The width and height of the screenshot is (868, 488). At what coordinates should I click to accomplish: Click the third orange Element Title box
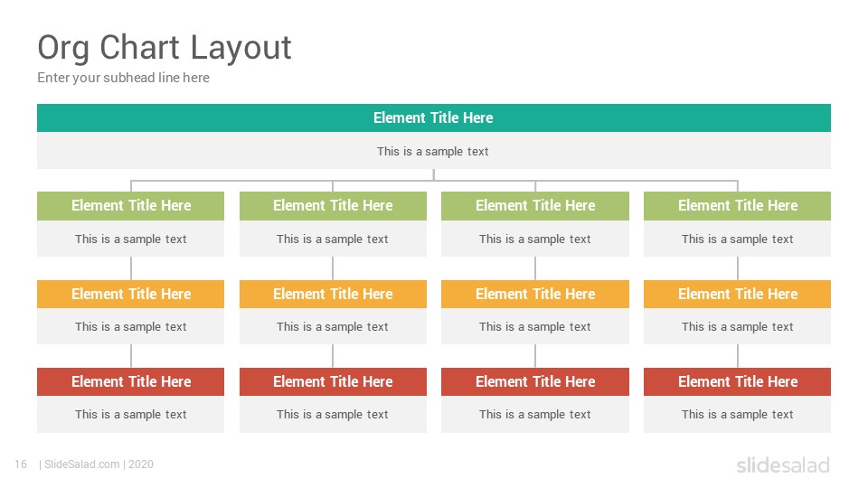tap(535, 294)
